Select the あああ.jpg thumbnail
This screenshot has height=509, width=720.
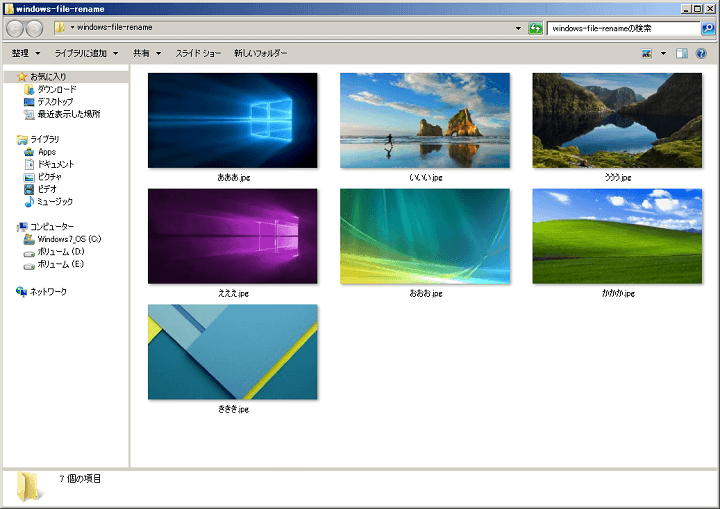click(x=232, y=120)
